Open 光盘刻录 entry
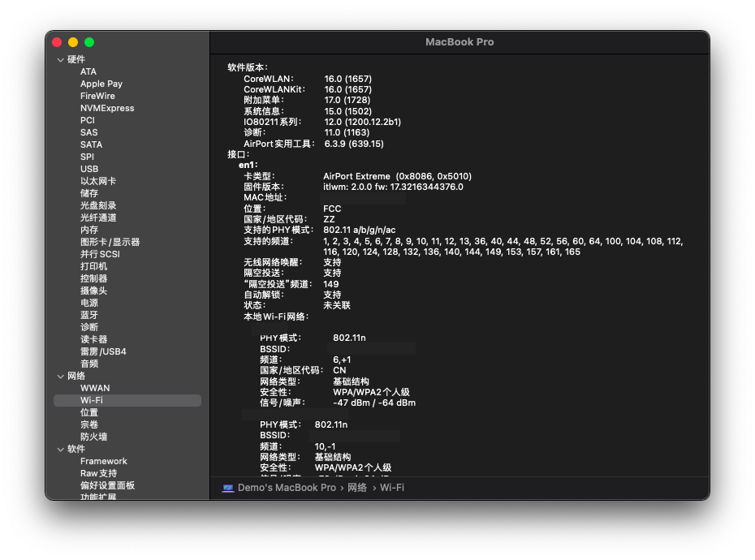Image resolution: width=755 pixels, height=560 pixels. [x=97, y=205]
